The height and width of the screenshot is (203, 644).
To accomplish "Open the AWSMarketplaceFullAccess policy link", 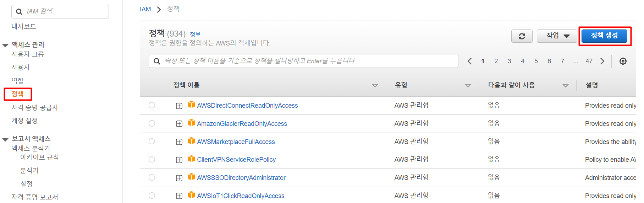I will click(236, 142).
